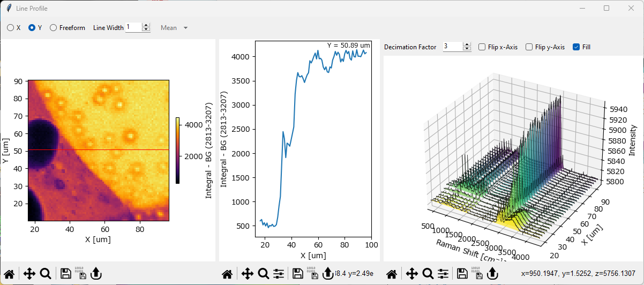
Task: Open Configure subplots sliders under line profile plot
Action: point(279,274)
